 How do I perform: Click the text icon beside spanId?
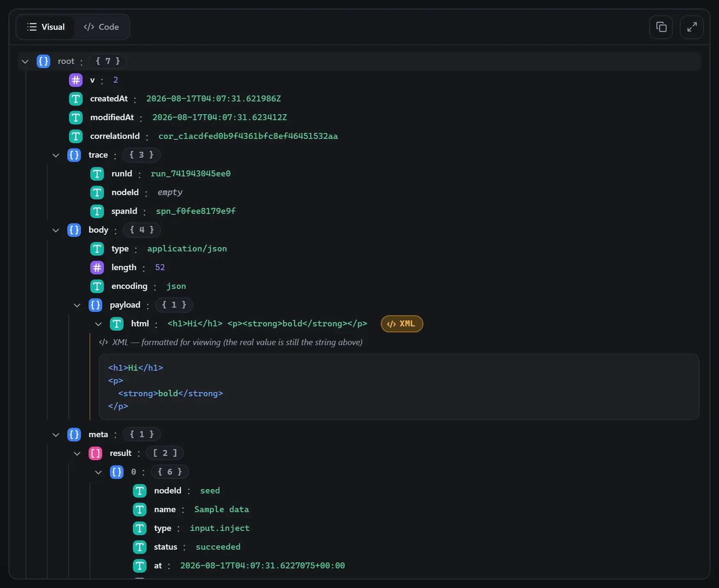click(x=97, y=211)
